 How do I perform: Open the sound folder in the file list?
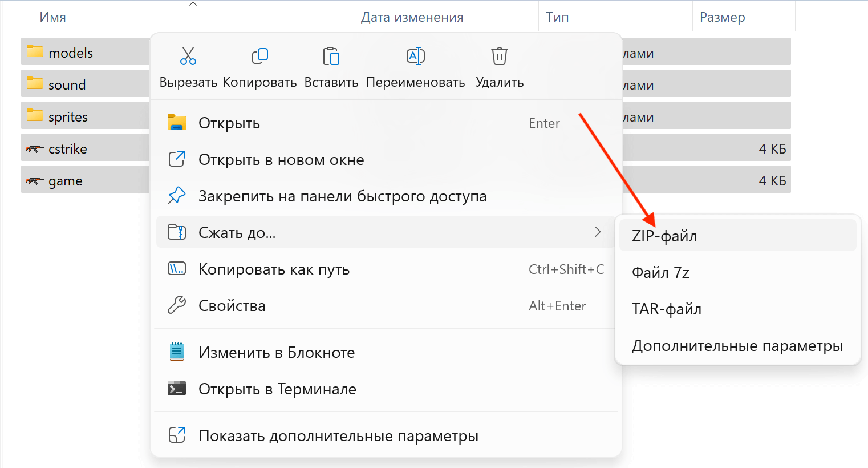(x=67, y=84)
